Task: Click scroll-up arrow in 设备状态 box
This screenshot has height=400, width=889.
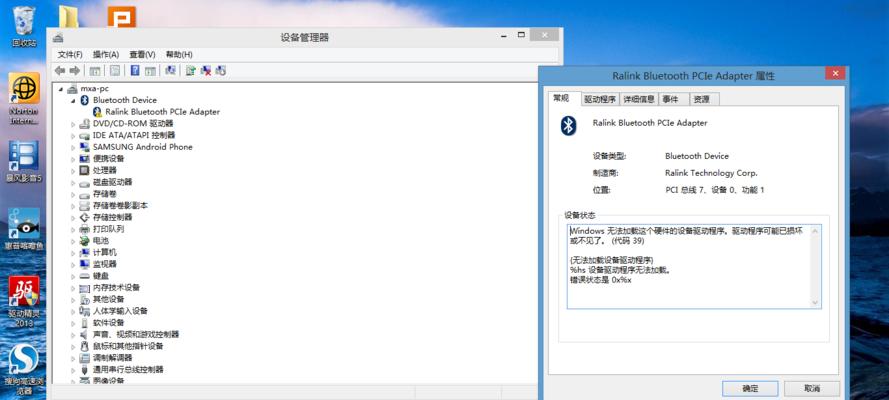Action: 815,231
